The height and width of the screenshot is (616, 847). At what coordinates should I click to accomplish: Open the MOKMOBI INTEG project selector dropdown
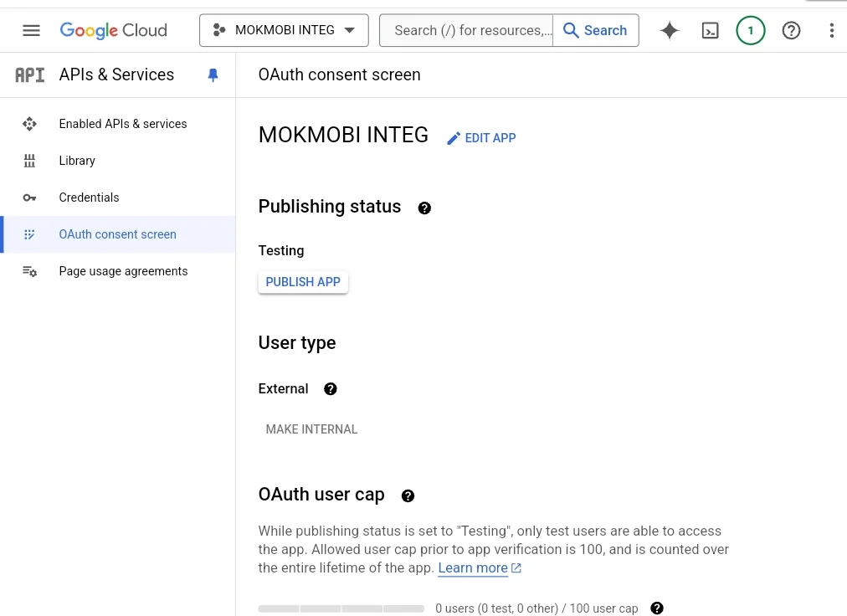tap(284, 30)
